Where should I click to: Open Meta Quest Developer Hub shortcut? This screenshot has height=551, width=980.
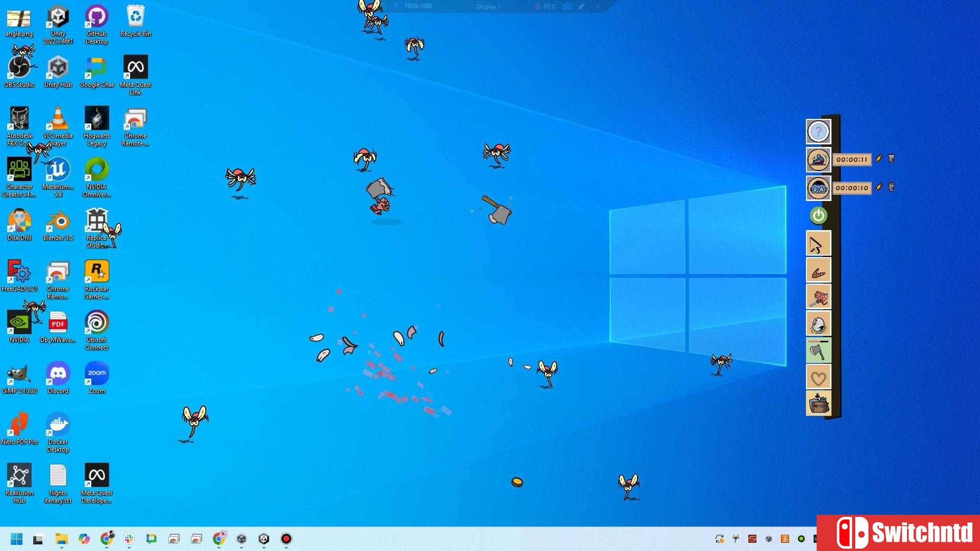pyautogui.click(x=96, y=483)
